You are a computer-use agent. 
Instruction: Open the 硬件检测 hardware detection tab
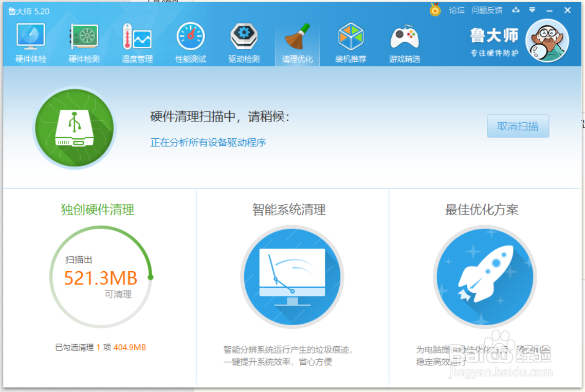pyautogui.click(x=84, y=43)
